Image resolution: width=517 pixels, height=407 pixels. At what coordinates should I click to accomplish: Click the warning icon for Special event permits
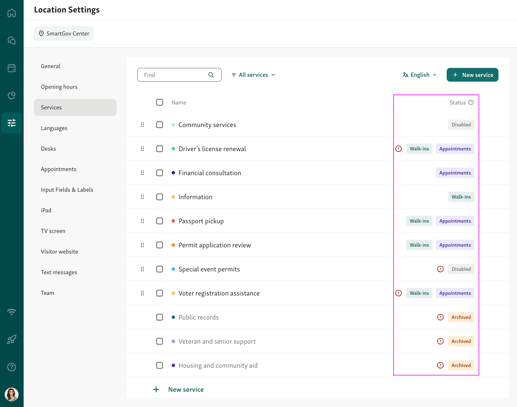[x=440, y=269]
